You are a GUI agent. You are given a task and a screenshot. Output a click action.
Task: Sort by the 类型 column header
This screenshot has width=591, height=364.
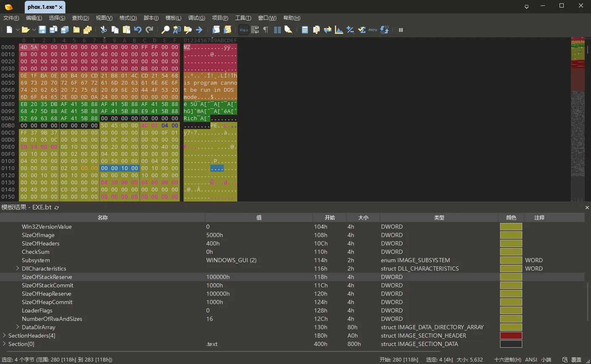(439, 217)
